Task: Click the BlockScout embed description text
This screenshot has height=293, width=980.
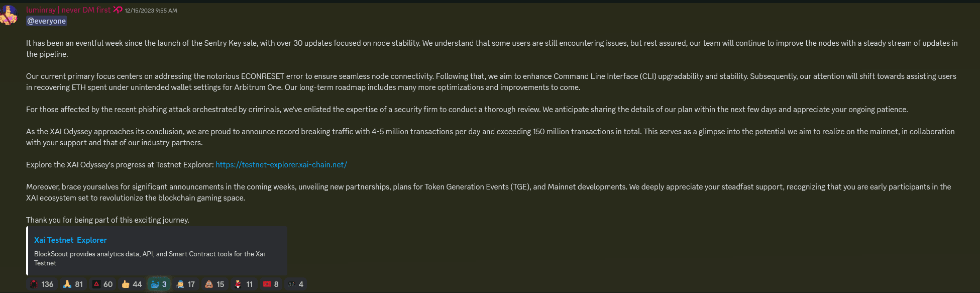Action: tap(149, 258)
